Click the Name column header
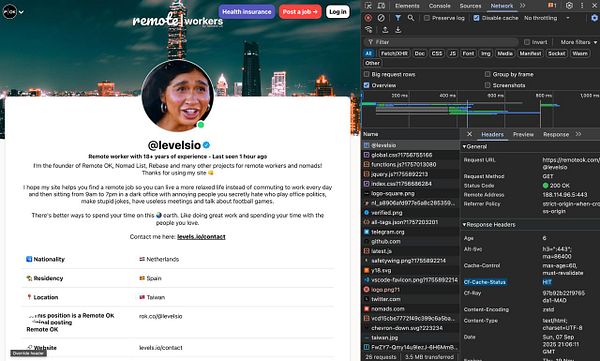 pyautogui.click(x=410, y=134)
